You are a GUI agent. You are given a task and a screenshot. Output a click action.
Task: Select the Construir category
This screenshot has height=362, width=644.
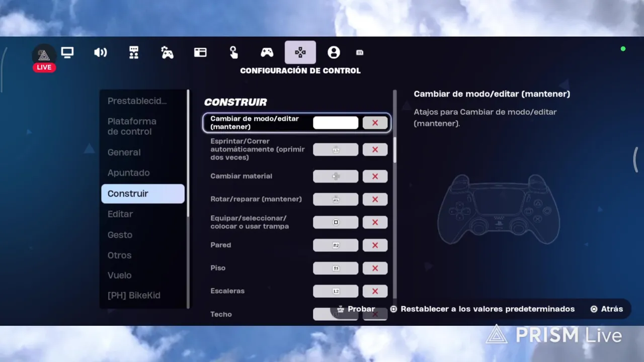click(143, 194)
